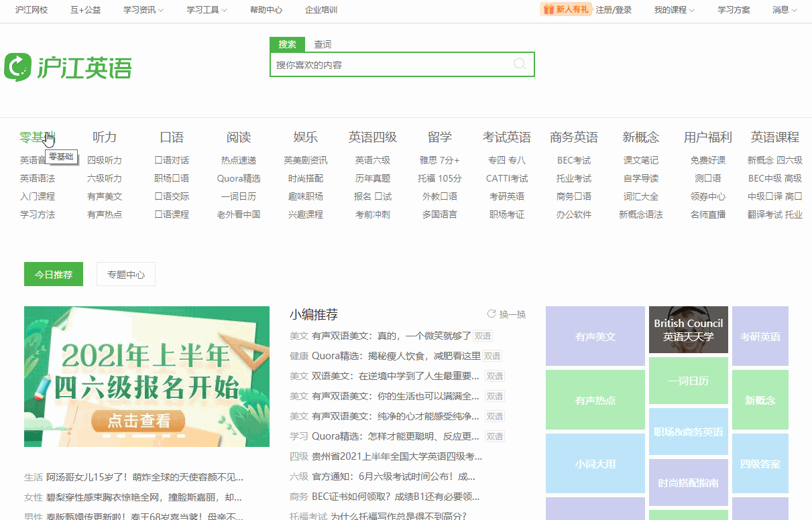
Task: Open the 消息 dropdown
Action: click(782, 9)
